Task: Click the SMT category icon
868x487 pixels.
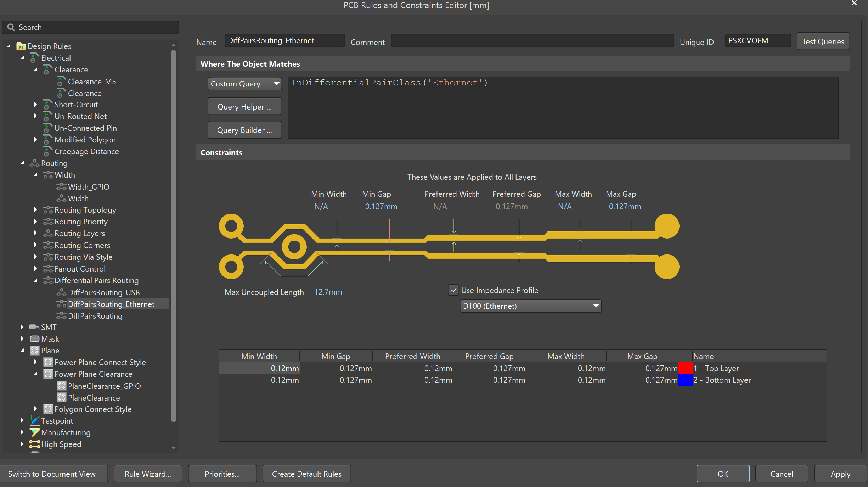Action: (x=34, y=327)
